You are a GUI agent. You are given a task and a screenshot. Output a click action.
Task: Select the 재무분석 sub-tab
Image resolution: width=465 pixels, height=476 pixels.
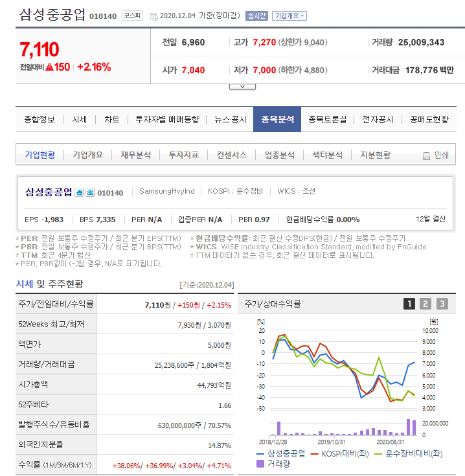coord(135,155)
